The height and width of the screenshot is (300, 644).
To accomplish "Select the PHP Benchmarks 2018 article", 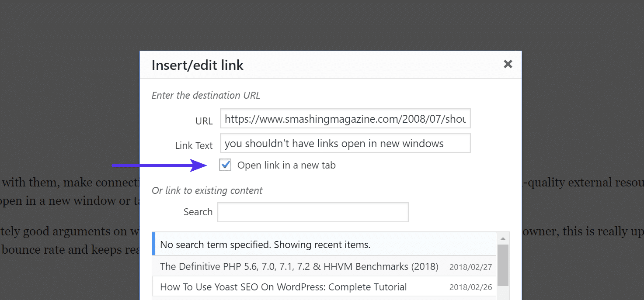I will coord(299,266).
